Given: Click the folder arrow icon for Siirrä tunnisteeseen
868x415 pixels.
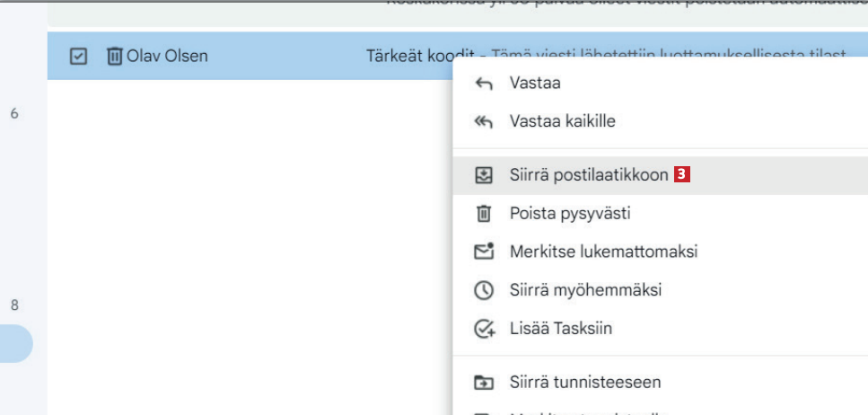Looking at the screenshot, I should tap(484, 383).
